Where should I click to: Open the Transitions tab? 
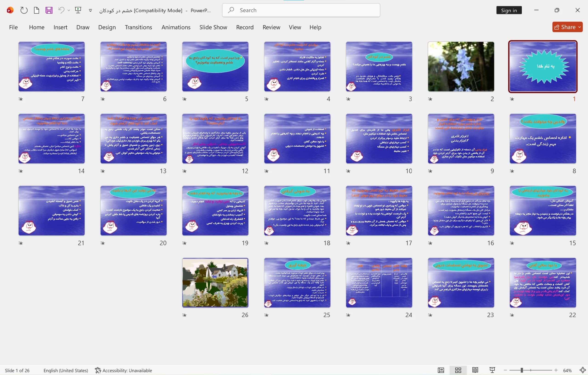pos(139,27)
